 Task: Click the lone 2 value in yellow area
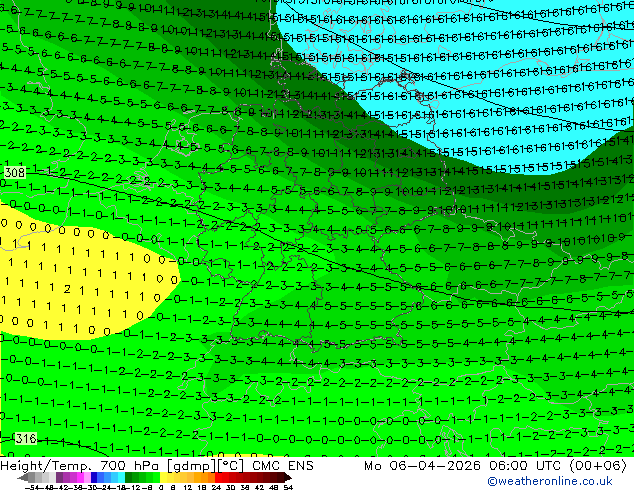click(67, 289)
